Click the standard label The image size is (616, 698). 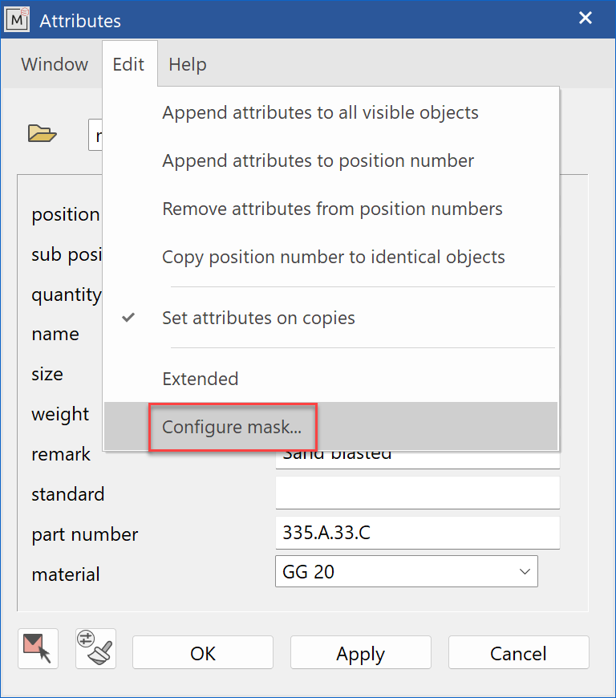click(x=68, y=494)
